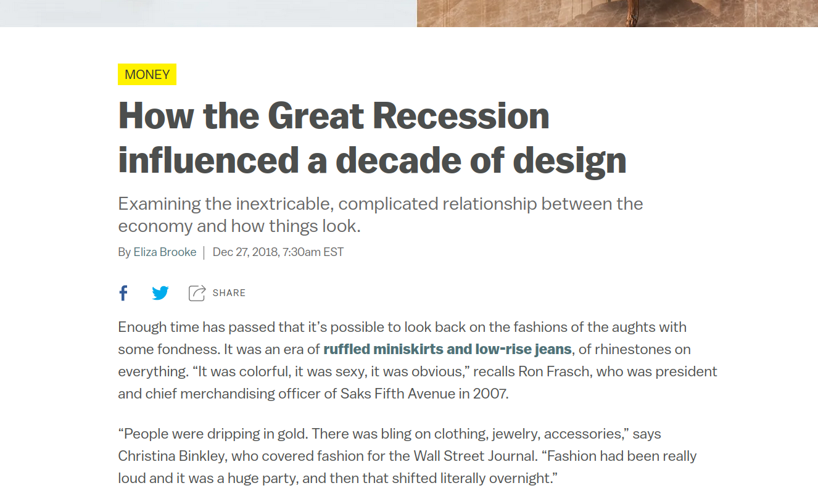Open the MONEY category tag
Image resolution: width=818 pixels, height=504 pixels.
[147, 75]
